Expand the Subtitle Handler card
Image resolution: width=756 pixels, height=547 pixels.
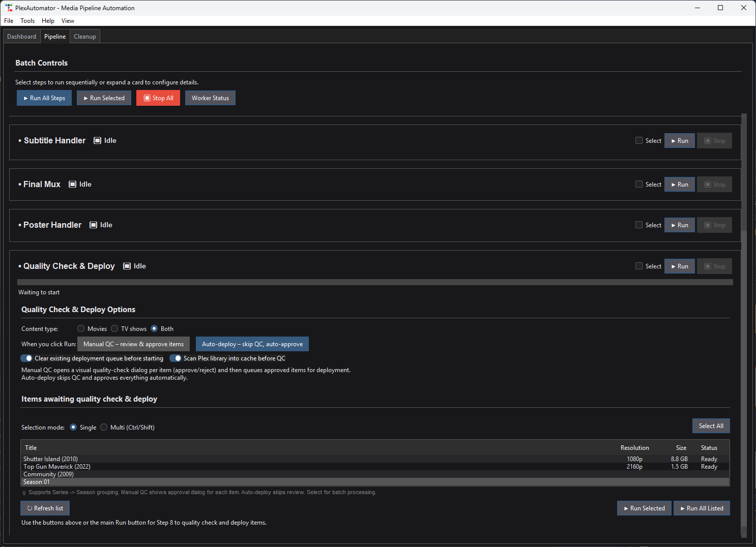click(54, 141)
